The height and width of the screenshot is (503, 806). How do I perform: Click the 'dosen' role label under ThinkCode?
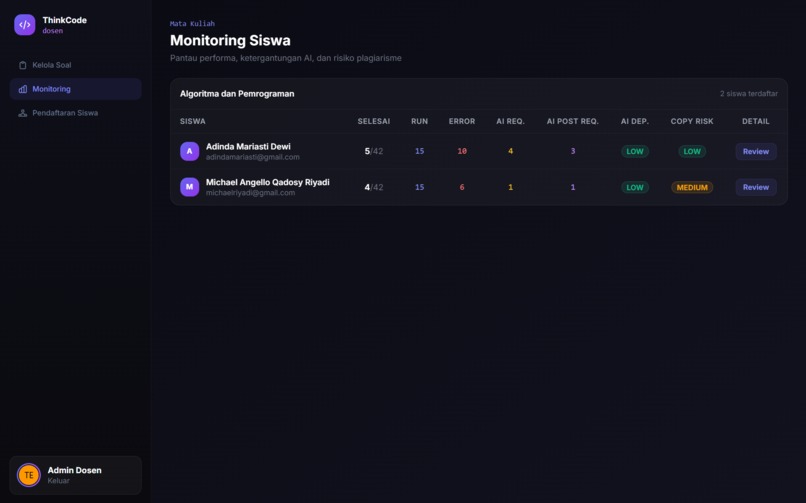53,31
